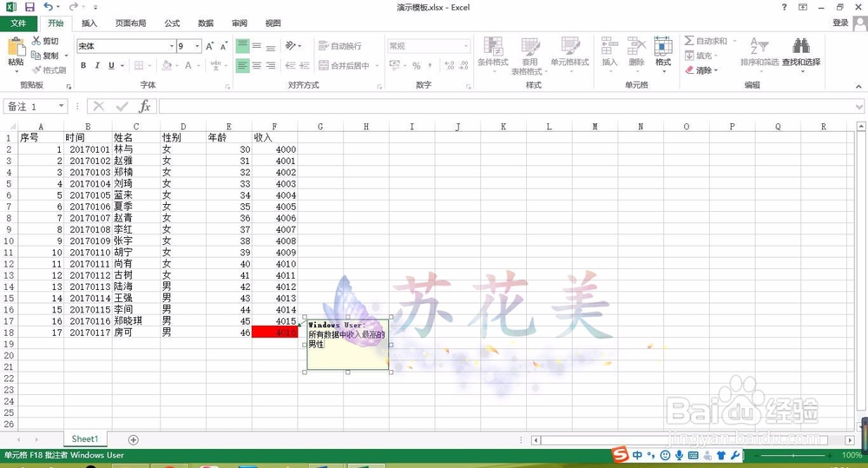
Task: Click the decrease indent icon
Action: point(290,65)
